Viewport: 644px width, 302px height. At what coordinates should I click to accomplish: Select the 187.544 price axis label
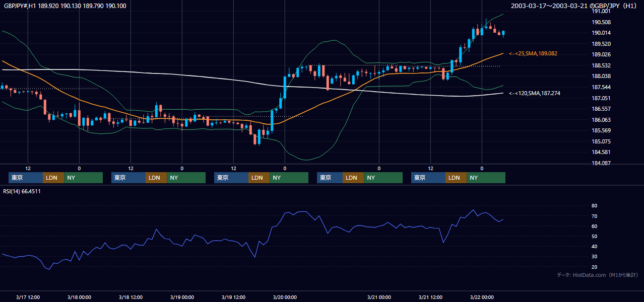coord(601,87)
